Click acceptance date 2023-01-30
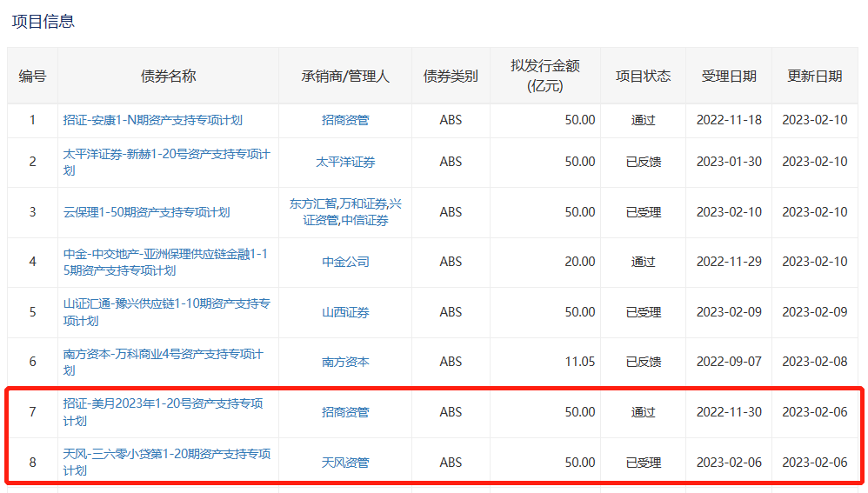The width and height of the screenshot is (868, 493). pyautogui.click(x=729, y=162)
